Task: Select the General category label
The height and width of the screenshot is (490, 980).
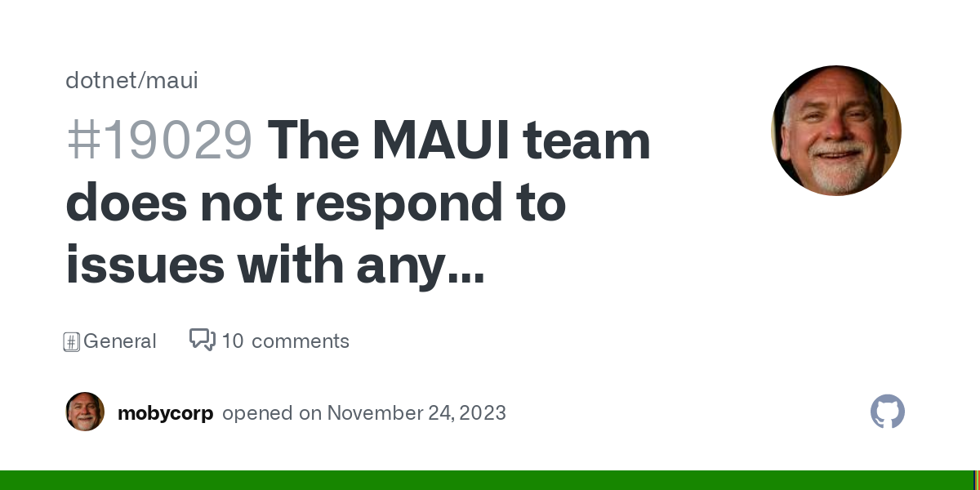Action: (119, 341)
